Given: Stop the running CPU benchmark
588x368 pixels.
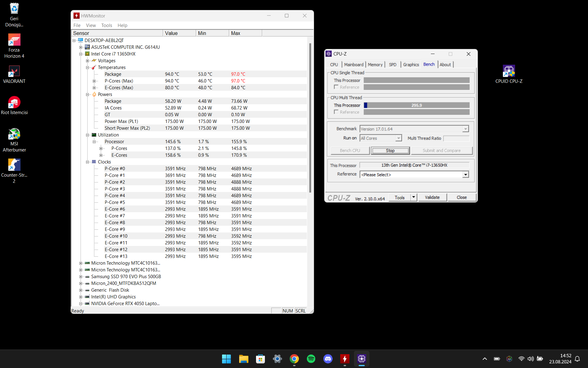Looking at the screenshot, I should pos(390,151).
